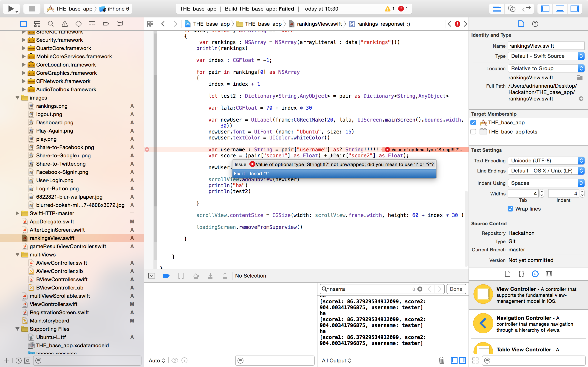The height and width of the screenshot is (367, 588).
Task: Open the Text Encoding dropdown
Action: click(x=546, y=161)
